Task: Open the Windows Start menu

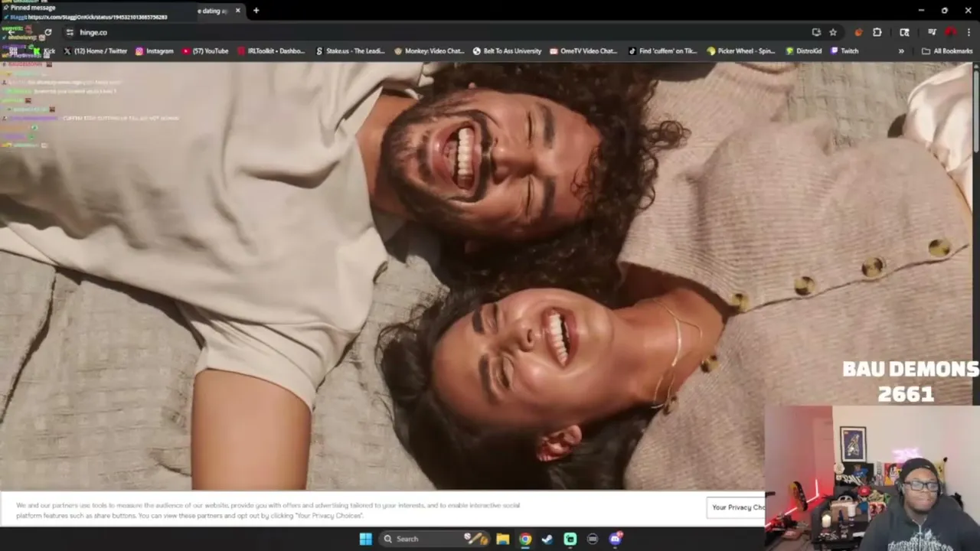Action: pyautogui.click(x=365, y=539)
